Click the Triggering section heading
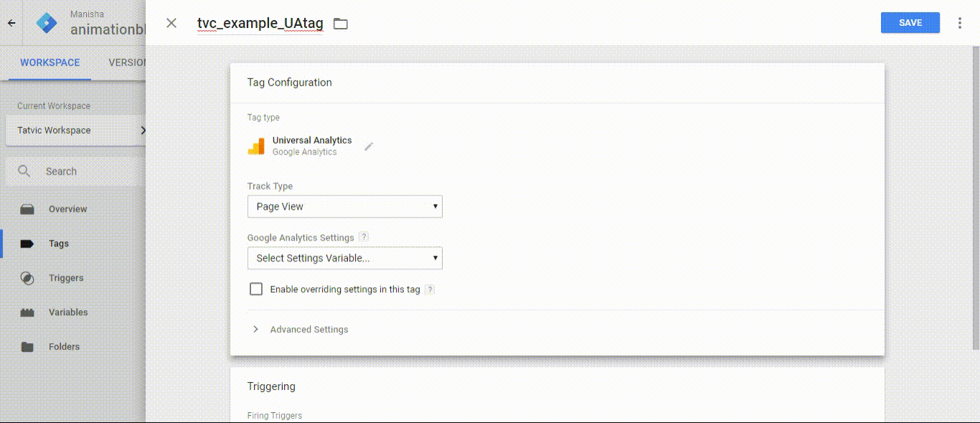 271,386
